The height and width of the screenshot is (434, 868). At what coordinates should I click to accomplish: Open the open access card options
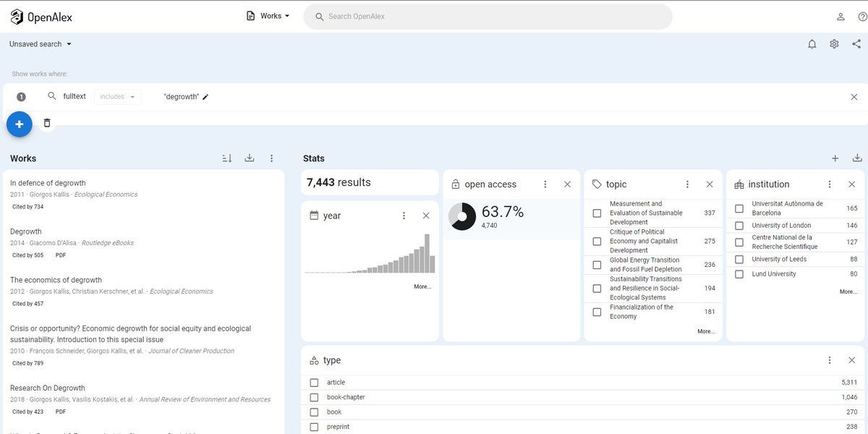click(x=545, y=184)
